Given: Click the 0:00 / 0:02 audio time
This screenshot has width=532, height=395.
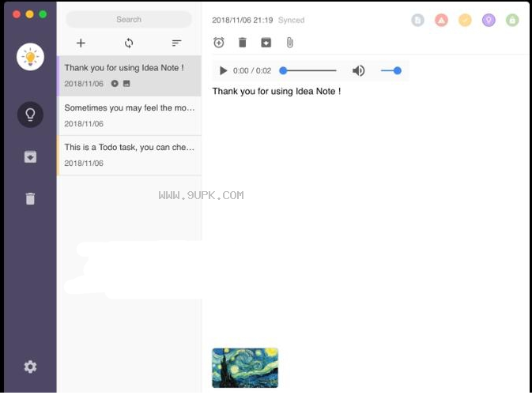Looking at the screenshot, I should pyautogui.click(x=252, y=70).
